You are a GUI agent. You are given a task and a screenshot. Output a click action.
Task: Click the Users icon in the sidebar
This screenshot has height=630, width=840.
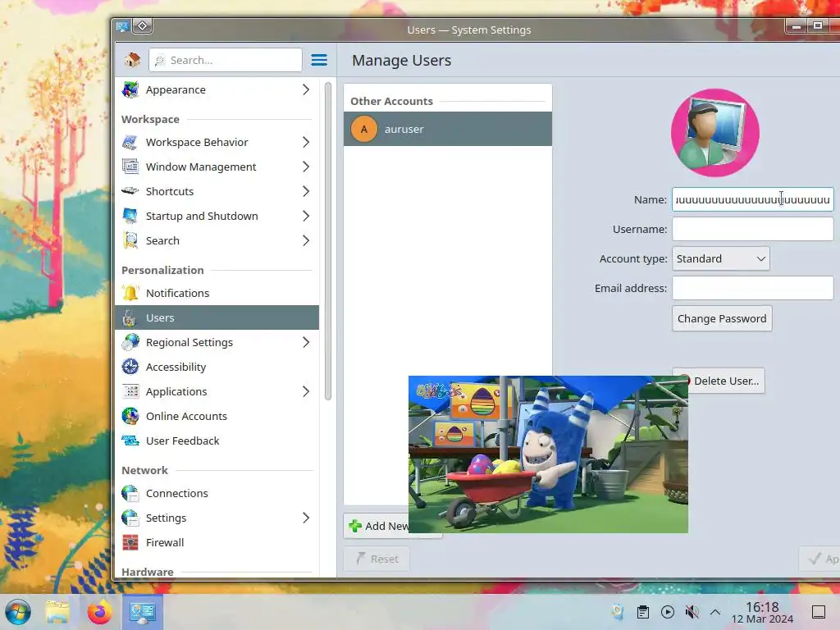coord(130,317)
